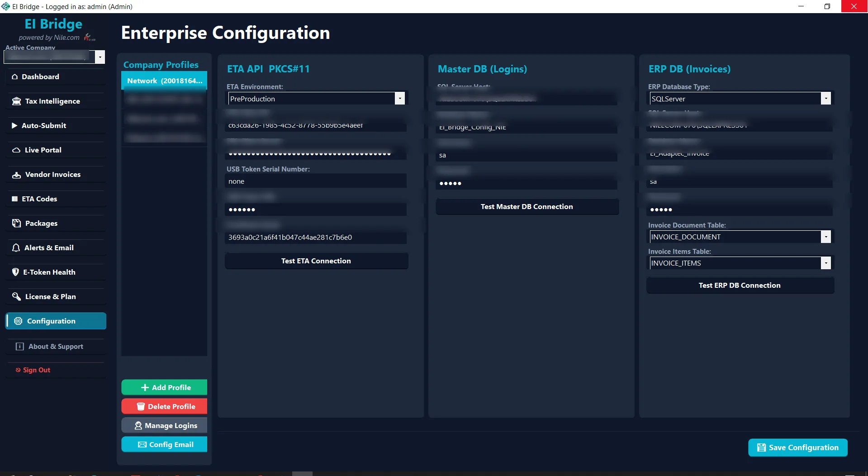Click the Live Portal cloud icon
868x476 pixels.
(x=16, y=150)
